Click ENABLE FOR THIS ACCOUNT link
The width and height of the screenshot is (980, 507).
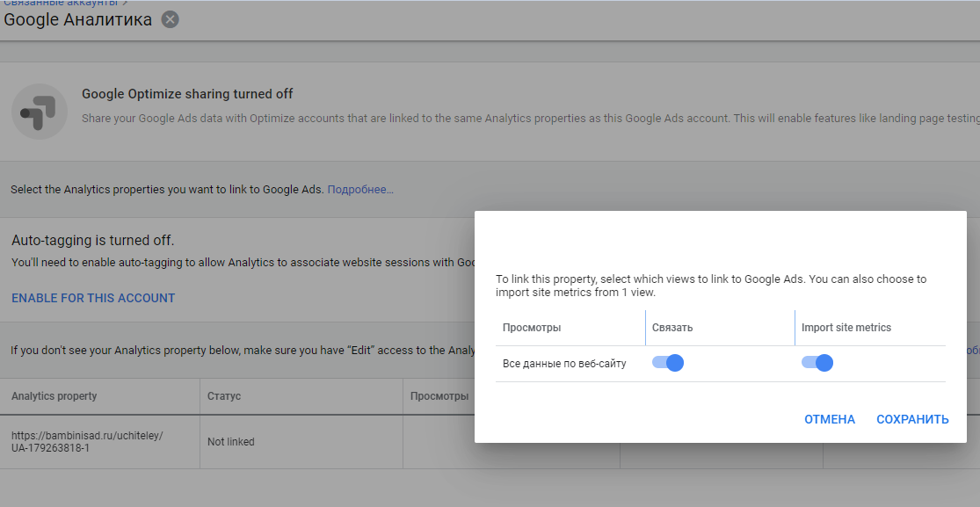[93, 298]
